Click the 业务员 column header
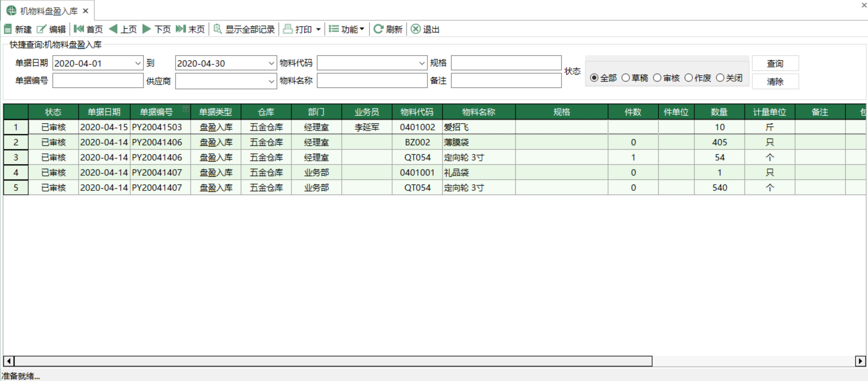 click(367, 112)
